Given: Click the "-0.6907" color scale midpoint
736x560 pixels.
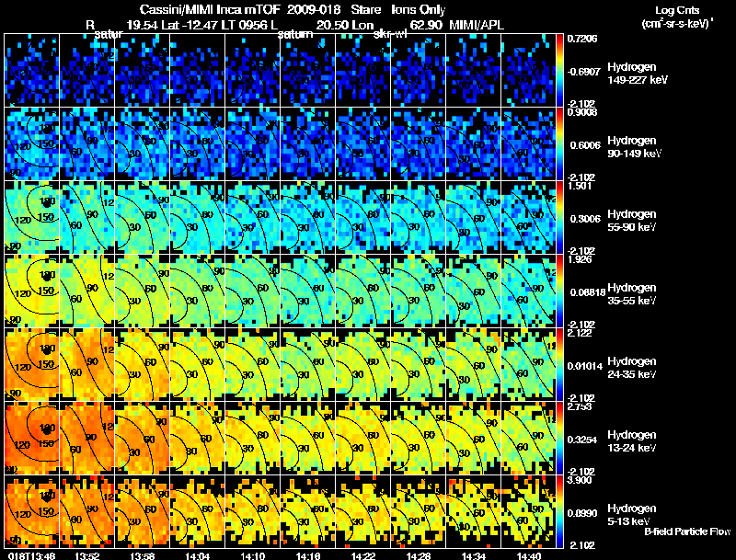Looking at the screenshot, I should [x=584, y=72].
